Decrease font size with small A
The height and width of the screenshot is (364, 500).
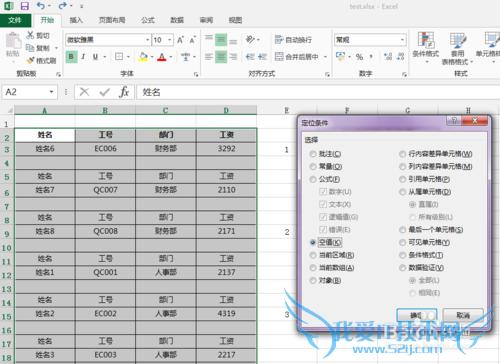coord(192,40)
